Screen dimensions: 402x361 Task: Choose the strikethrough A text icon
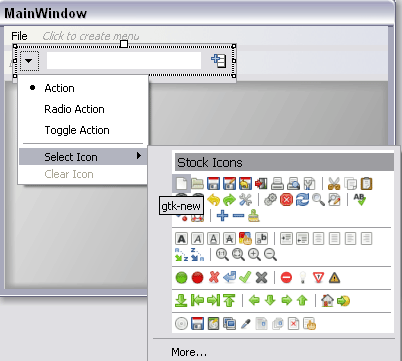(229, 239)
